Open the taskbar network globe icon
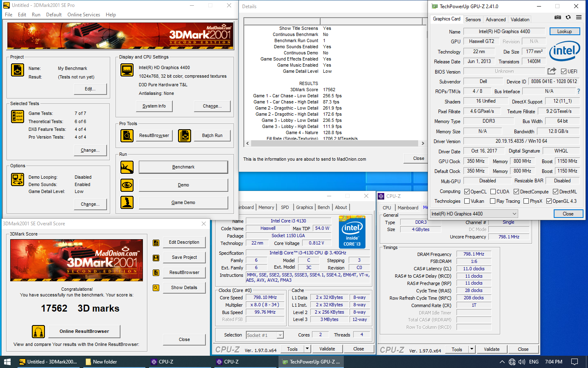Screen dimensions: 588x368 tap(512, 362)
